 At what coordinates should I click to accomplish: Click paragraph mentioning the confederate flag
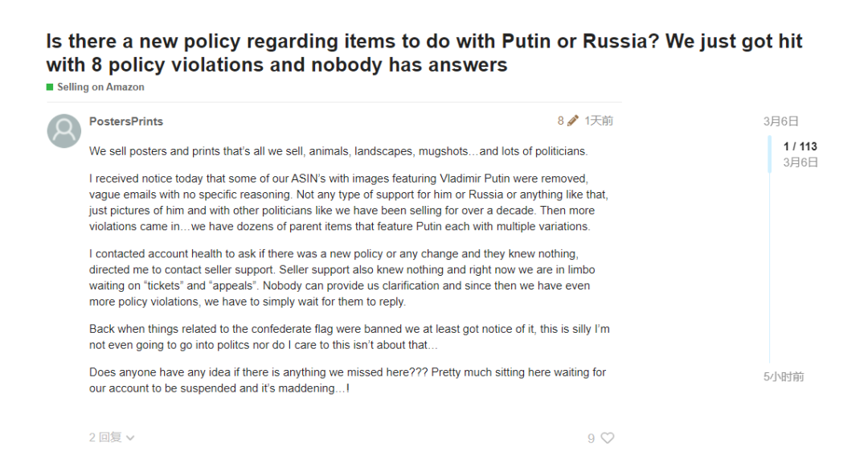[x=349, y=337]
